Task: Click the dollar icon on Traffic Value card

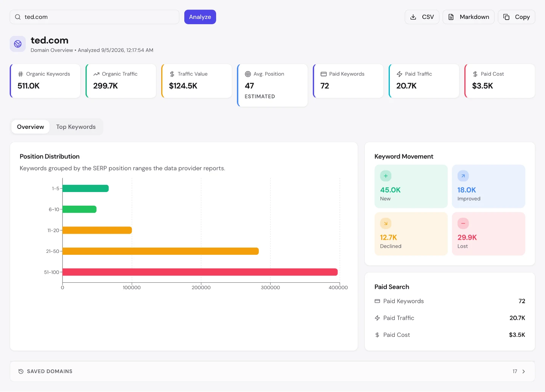Action: tap(172, 74)
